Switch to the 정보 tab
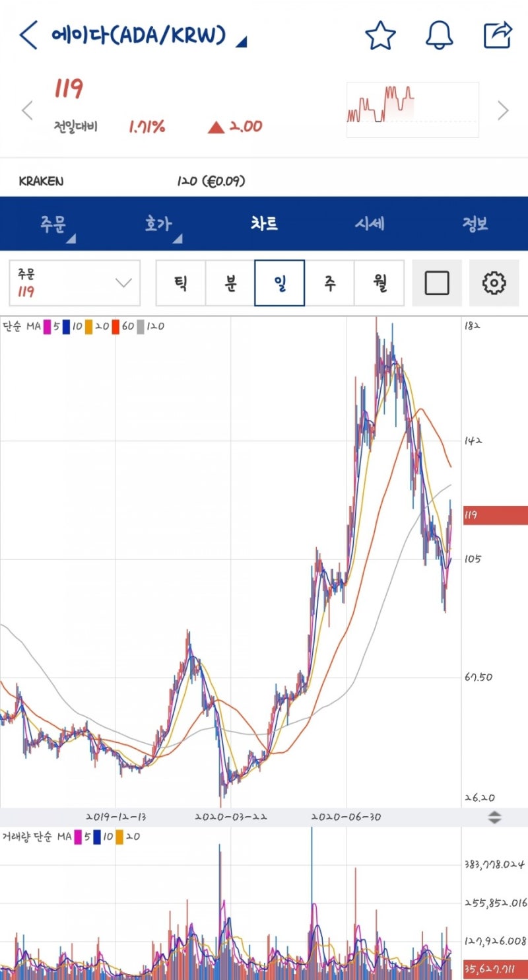 (475, 224)
